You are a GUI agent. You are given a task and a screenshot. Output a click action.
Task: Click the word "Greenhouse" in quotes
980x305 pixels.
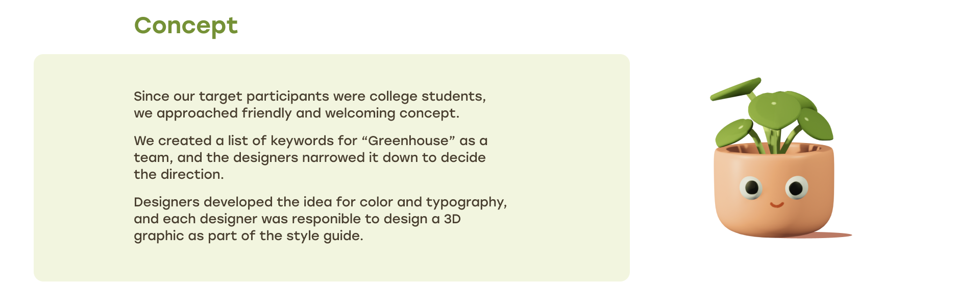(x=408, y=140)
